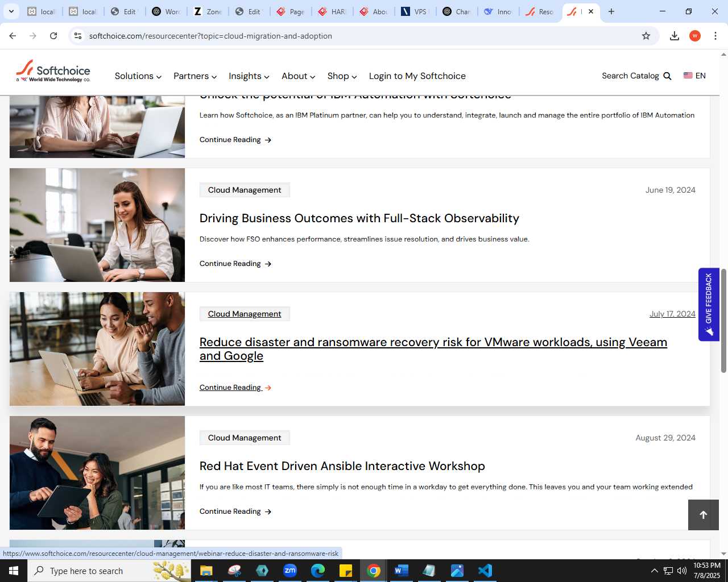The height and width of the screenshot is (582, 728).
Task: Switch to the VPS browser tab
Action: click(x=416, y=11)
